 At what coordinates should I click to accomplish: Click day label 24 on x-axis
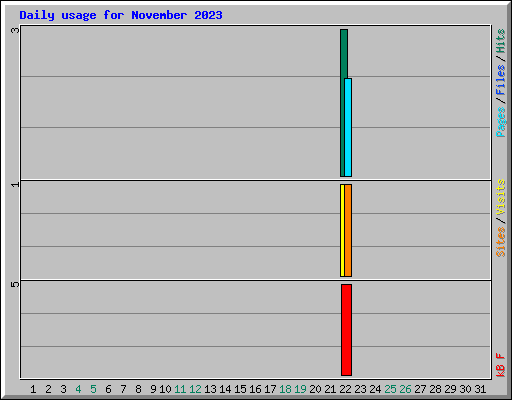375,389
